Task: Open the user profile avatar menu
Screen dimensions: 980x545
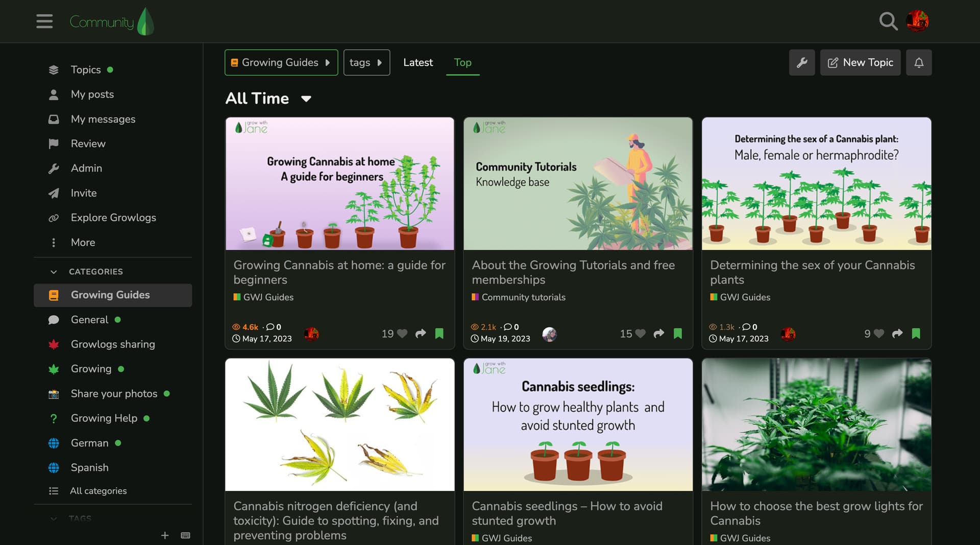Action: pos(917,21)
